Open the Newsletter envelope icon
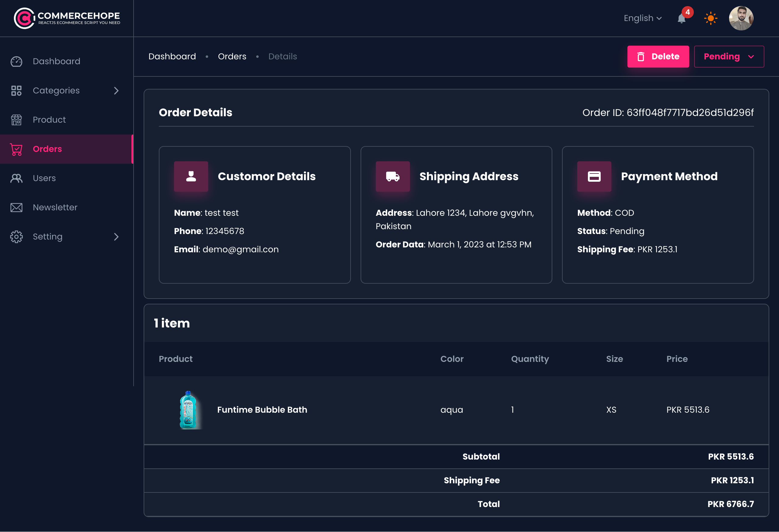This screenshot has width=779, height=532. [x=16, y=207]
